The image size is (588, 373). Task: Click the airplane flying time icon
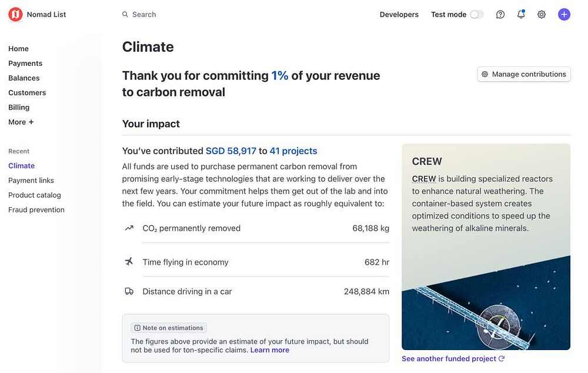pyautogui.click(x=129, y=262)
